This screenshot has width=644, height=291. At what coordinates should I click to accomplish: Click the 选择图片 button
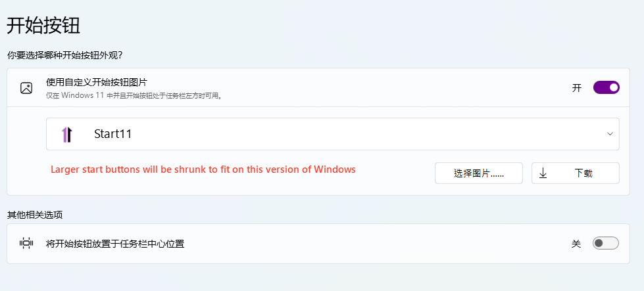pyautogui.click(x=479, y=173)
